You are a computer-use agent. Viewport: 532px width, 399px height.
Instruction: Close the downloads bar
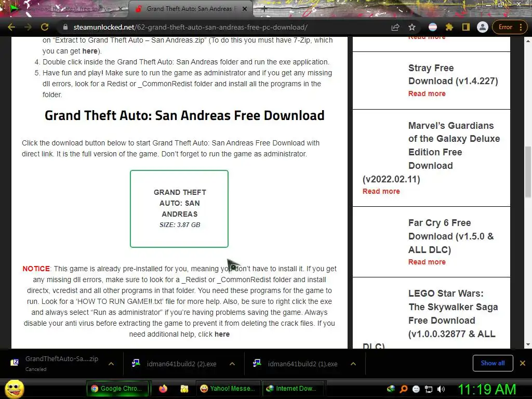click(x=523, y=363)
